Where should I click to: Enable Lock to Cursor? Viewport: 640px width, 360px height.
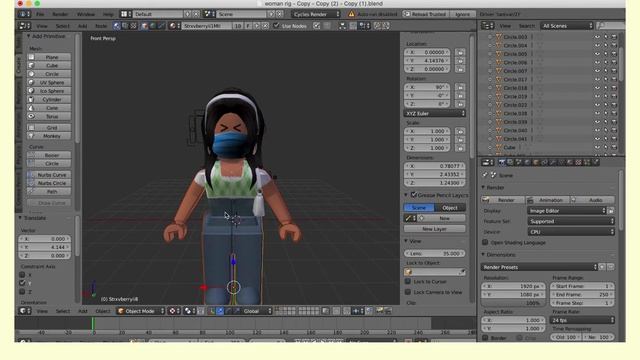407,281
